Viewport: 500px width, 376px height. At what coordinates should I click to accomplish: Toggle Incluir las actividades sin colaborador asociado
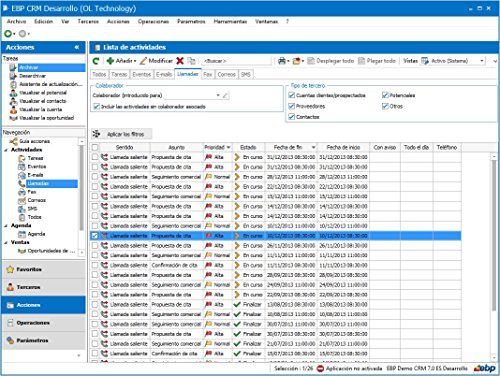(x=97, y=107)
